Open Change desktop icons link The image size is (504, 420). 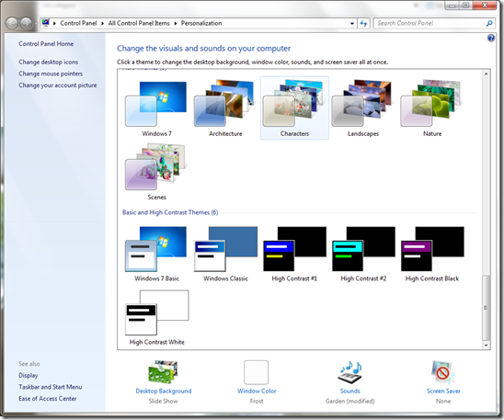pyautogui.click(x=48, y=62)
